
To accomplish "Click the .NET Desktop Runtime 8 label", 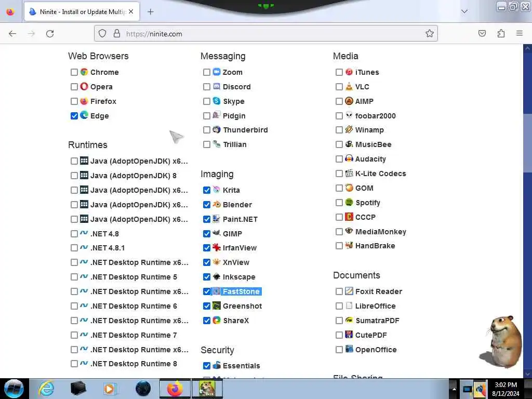I will [x=134, y=364].
